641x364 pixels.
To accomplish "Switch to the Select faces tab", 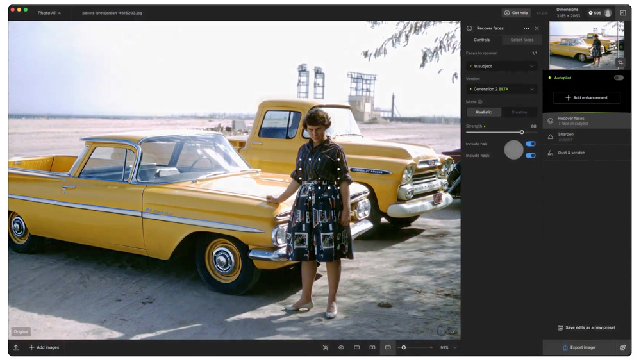I will (522, 40).
